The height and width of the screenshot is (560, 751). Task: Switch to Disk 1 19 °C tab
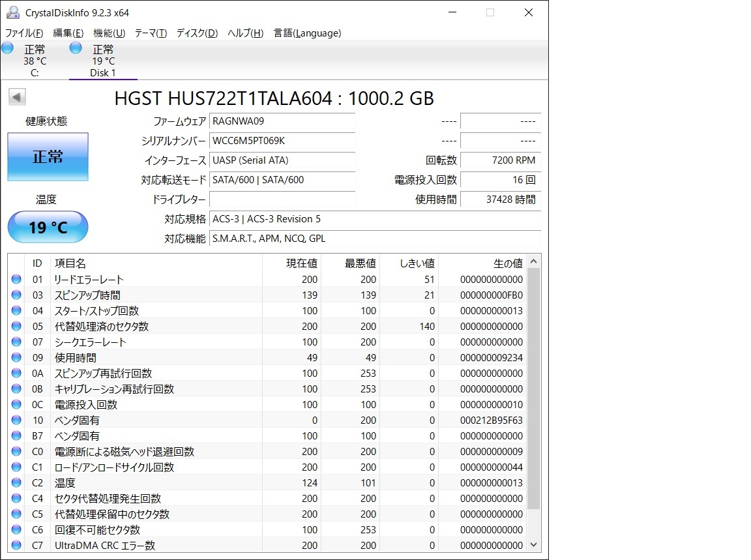[x=103, y=61]
